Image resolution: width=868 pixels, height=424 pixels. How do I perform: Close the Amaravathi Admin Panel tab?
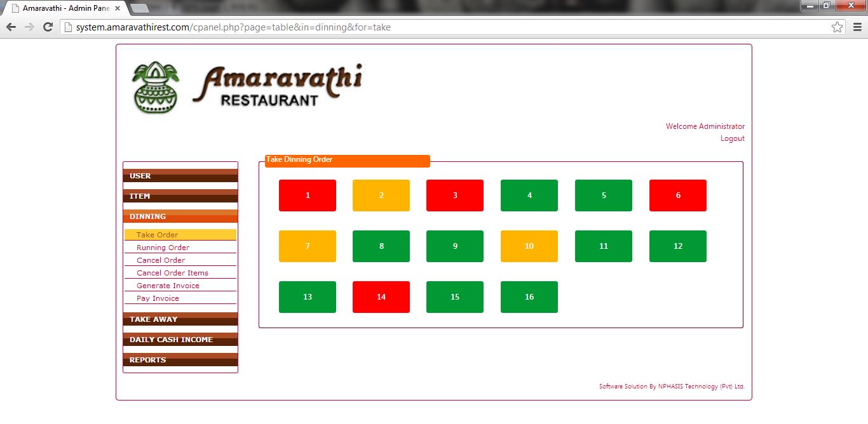tap(118, 8)
